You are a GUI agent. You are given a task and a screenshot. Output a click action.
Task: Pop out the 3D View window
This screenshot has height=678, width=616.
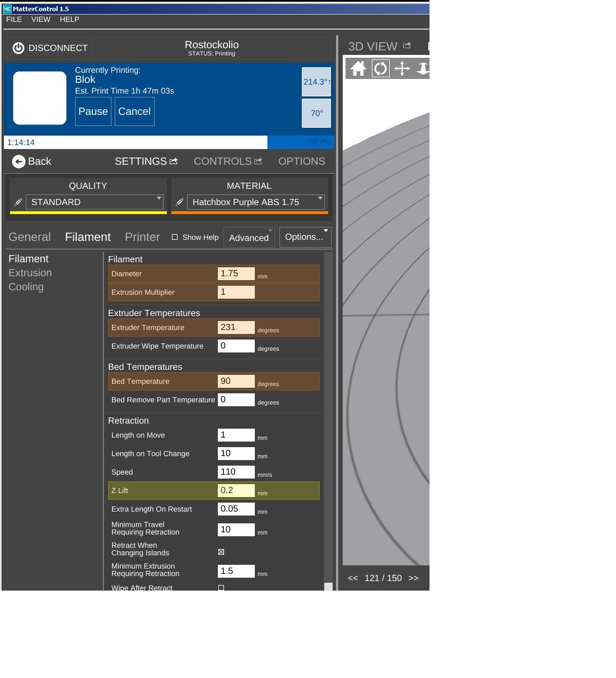(407, 46)
